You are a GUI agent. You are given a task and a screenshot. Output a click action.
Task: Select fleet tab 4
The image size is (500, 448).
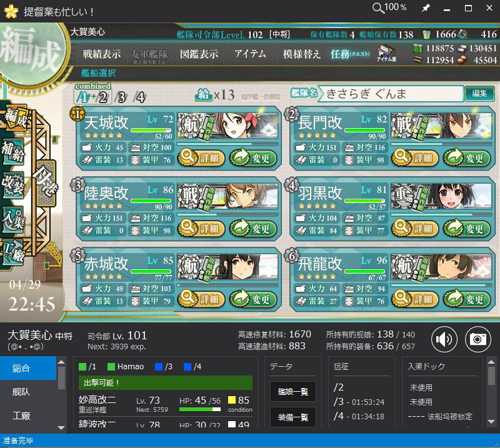pyautogui.click(x=140, y=97)
